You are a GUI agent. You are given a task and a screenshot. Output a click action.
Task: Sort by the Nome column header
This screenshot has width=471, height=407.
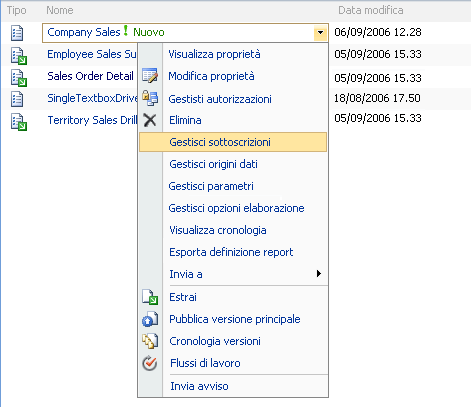point(60,10)
